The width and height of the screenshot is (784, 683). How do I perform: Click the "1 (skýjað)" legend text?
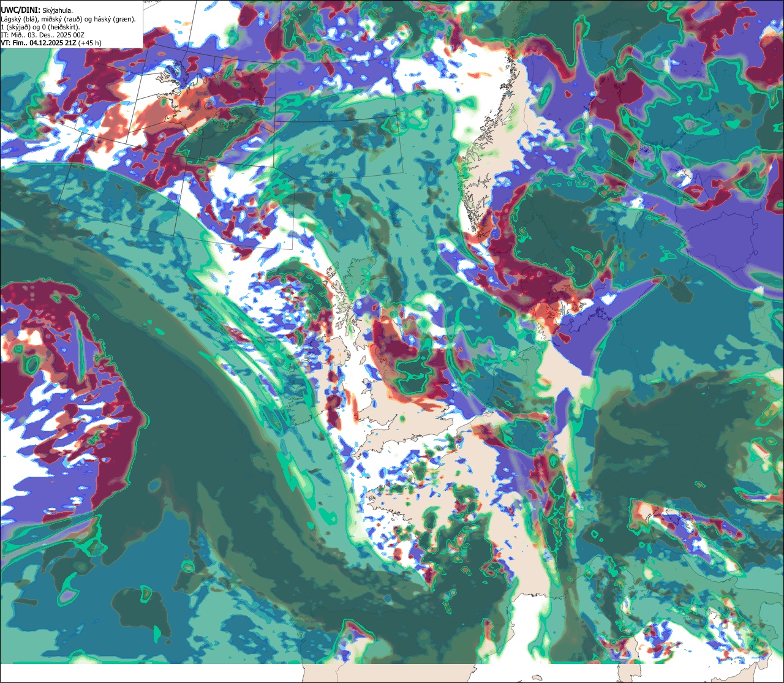point(15,28)
